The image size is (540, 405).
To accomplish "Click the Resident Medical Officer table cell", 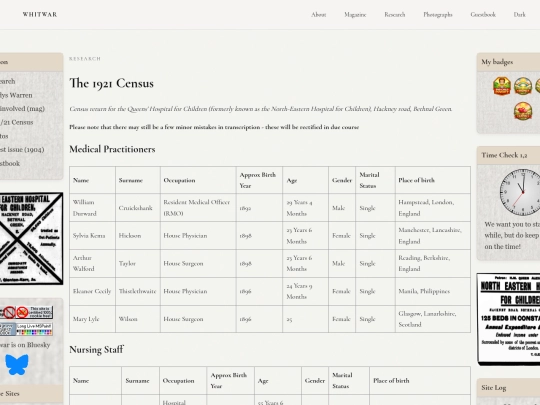I will click(198, 207).
